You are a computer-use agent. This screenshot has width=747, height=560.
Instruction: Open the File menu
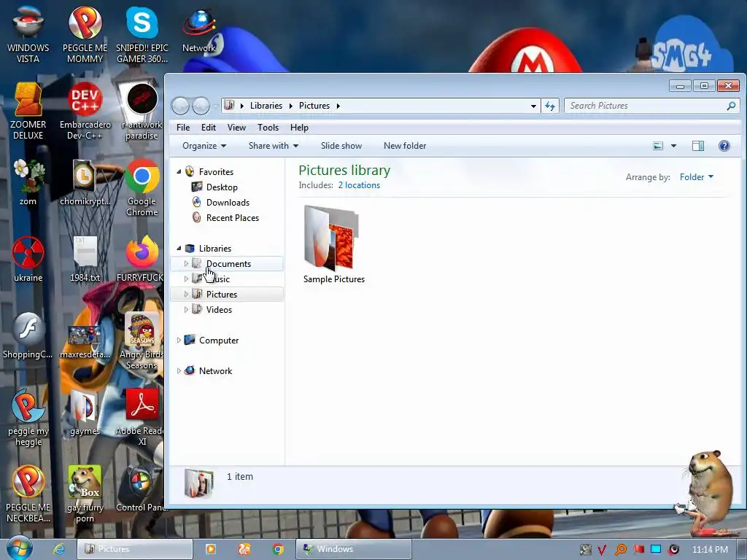tap(183, 128)
